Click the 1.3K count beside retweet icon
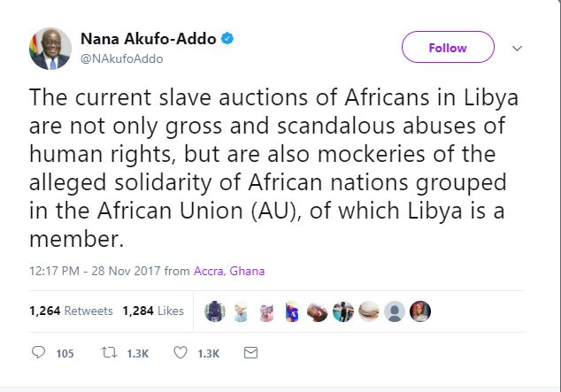 pos(135,354)
